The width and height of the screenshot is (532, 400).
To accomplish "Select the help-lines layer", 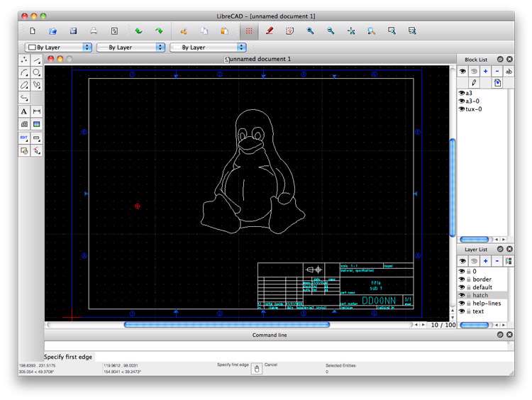I will pyautogui.click(x=487, y=304).
